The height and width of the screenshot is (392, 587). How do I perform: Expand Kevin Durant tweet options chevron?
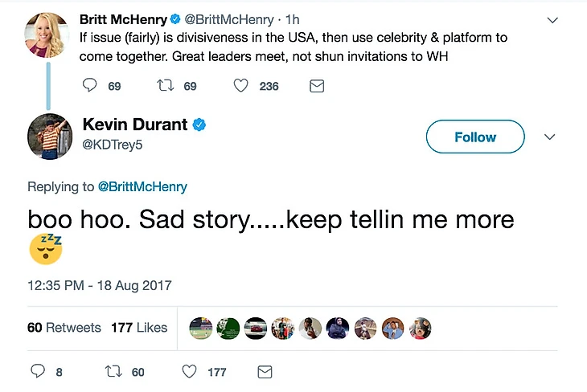pos(550,137)
